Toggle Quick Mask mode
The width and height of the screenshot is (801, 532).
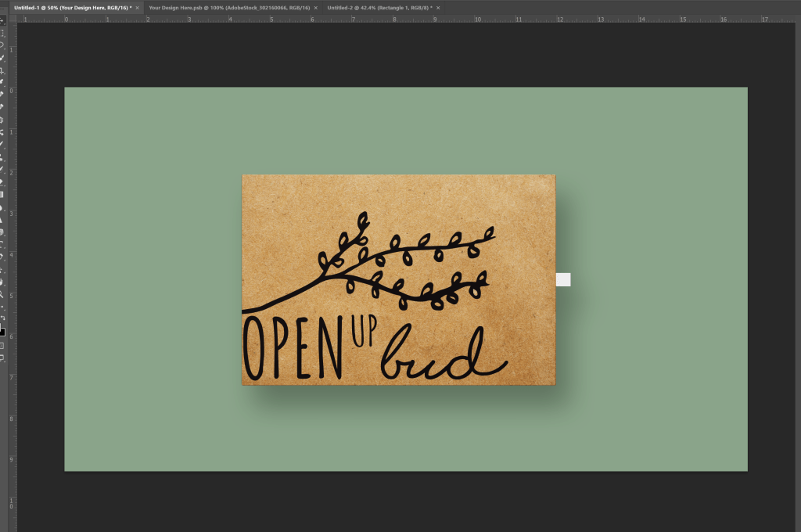pyautogui.click(x=2, y=345)
